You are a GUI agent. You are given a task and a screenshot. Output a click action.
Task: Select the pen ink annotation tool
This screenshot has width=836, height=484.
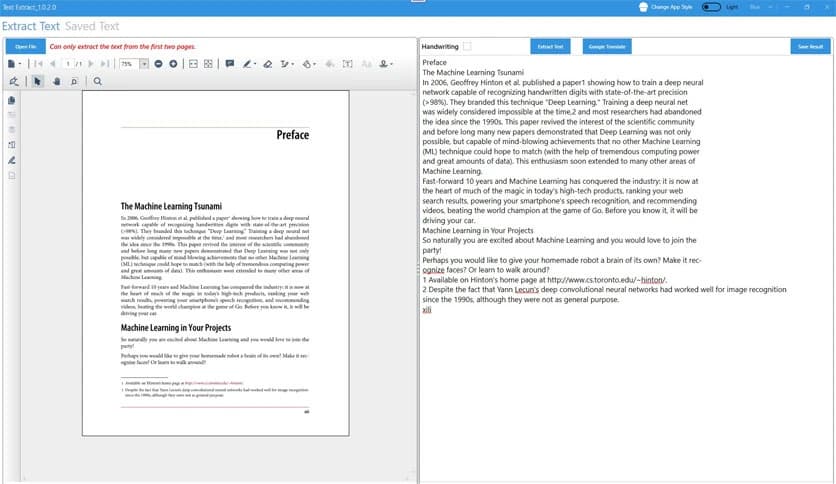point(247,64)
